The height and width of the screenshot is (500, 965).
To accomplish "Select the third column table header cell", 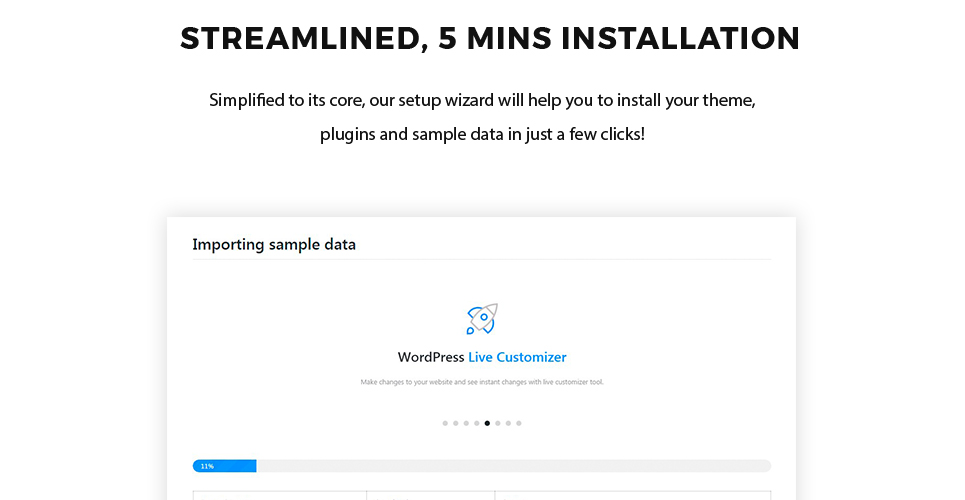I will click(x=633, y=496).
